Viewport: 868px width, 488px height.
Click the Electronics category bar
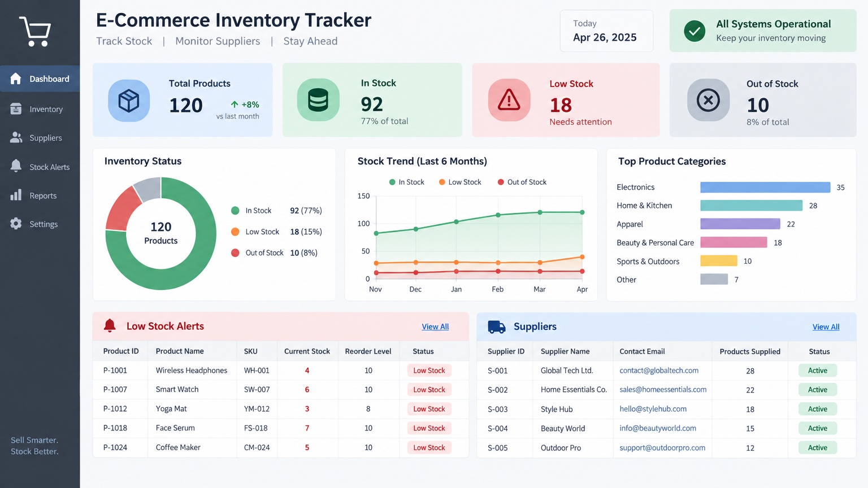[765, 187]
